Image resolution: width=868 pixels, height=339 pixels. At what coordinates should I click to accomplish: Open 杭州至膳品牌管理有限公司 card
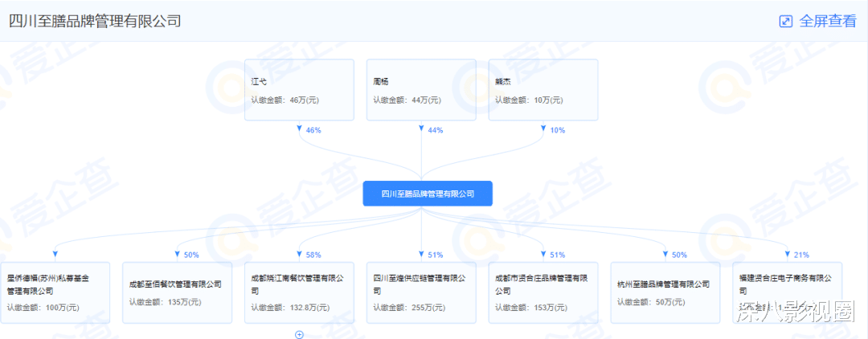(x=665, y=292)
